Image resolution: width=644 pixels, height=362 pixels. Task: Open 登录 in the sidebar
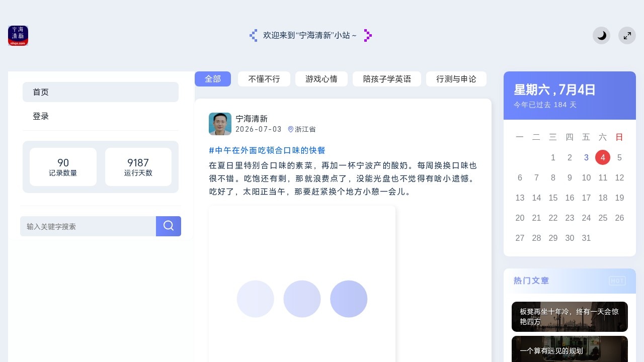pyautogui.click(x=101, y=116)
